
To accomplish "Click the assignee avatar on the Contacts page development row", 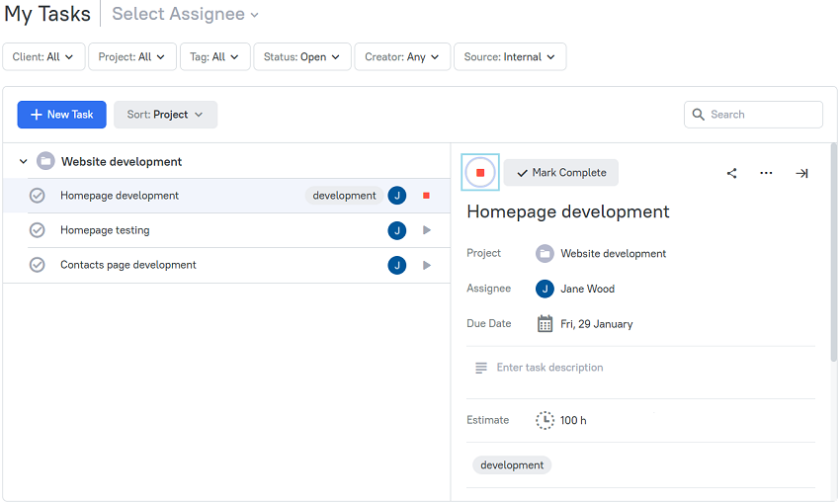I will tap(397, 265).
